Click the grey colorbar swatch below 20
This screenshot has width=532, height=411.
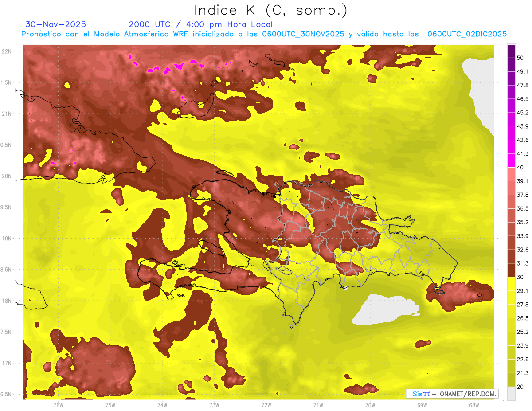pyautogui.click(x=512, y=393)
